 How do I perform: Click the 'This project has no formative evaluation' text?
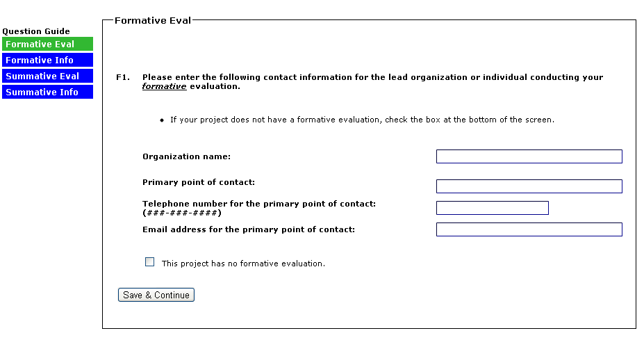click(243, 264)
